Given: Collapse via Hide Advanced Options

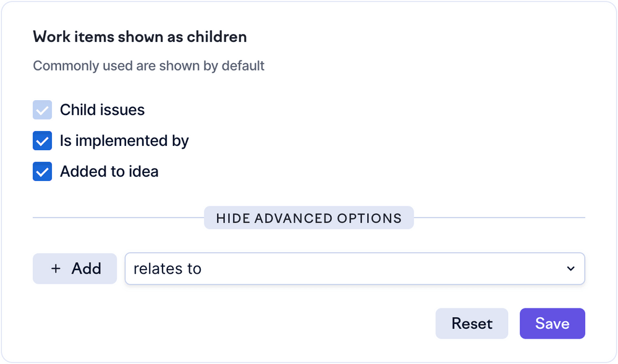Looking at the screenshot, I should point(308,218).
